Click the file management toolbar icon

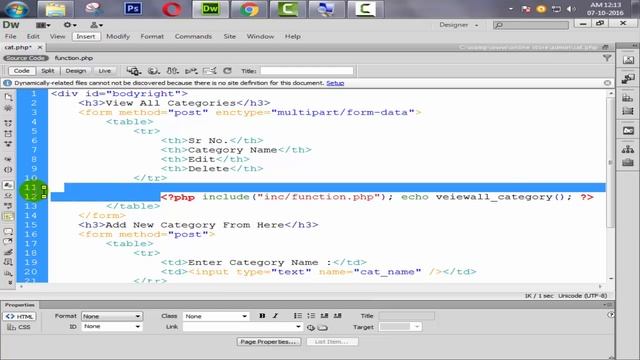coord(172,71)
